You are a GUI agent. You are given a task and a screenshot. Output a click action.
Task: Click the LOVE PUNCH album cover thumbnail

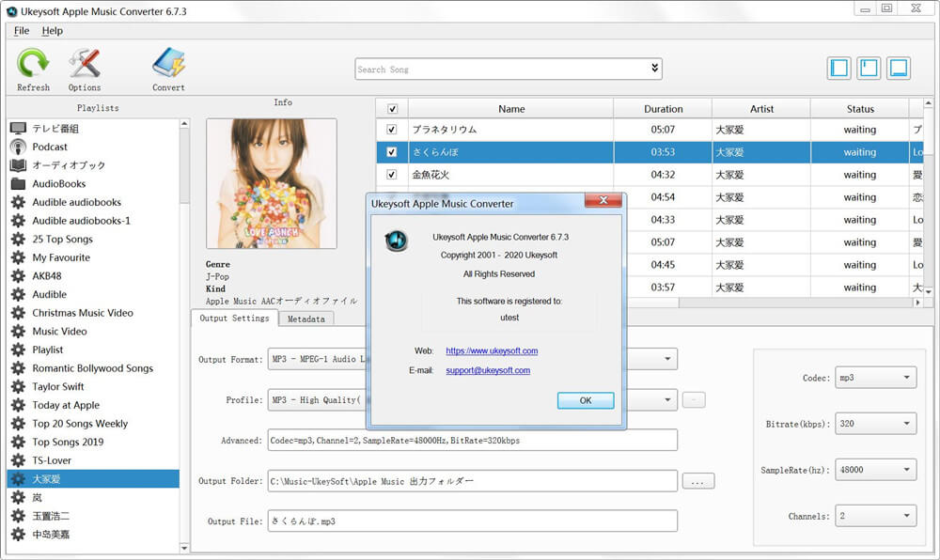point(272,183)
